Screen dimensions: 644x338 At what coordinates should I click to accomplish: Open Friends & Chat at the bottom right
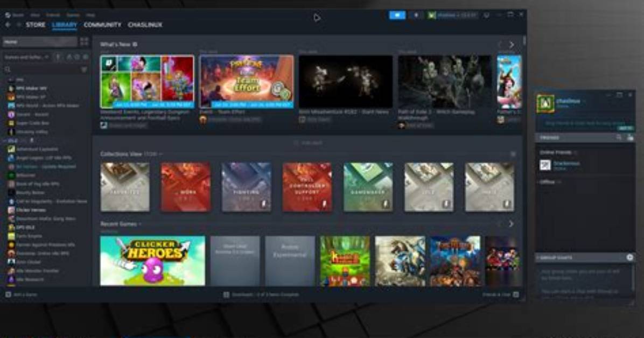click(x=501, y=294)
